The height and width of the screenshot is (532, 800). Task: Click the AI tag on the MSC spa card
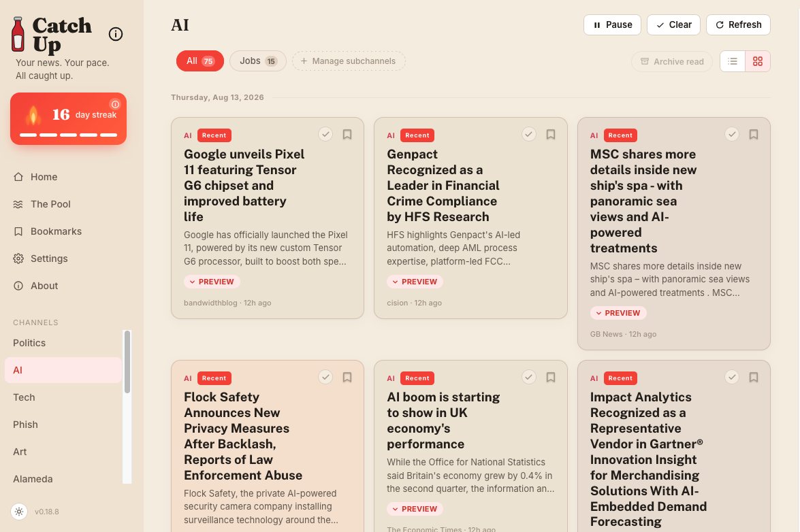(x=594, y=135)
